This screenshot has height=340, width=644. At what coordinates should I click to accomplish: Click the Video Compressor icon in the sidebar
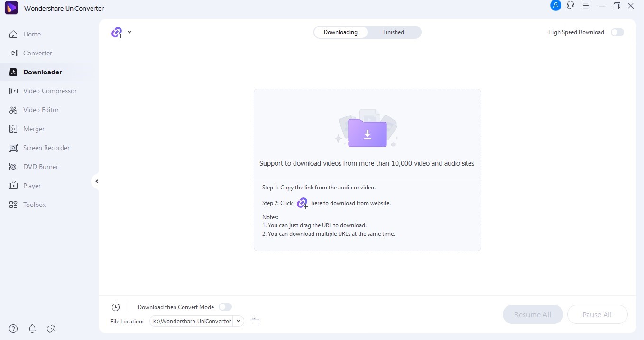pyautogui.click(x=14, y=91)
